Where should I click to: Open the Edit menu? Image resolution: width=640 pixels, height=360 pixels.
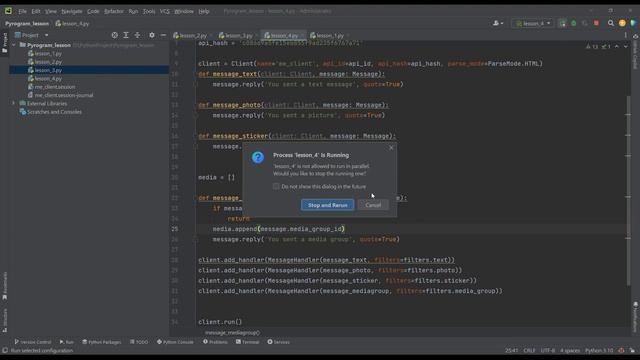point(36,11)
